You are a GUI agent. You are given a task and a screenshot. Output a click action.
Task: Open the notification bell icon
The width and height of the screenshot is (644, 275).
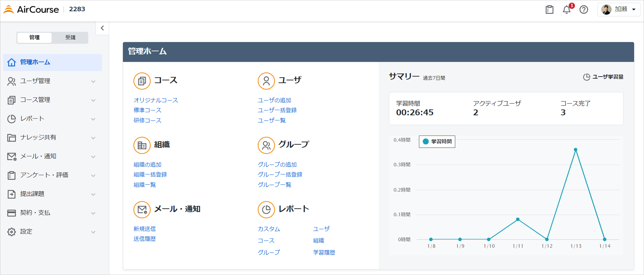567,10
